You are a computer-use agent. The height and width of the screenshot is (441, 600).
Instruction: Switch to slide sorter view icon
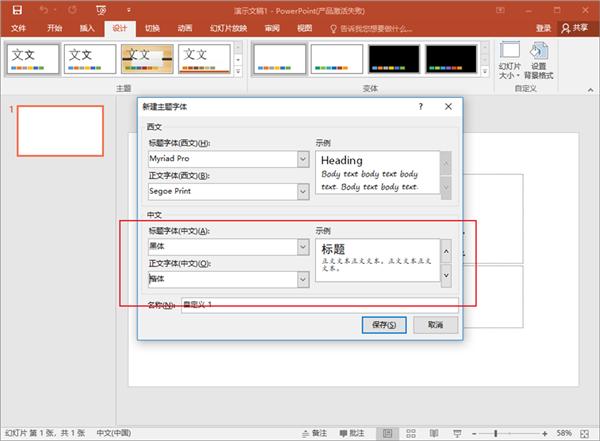coord(411,433)
